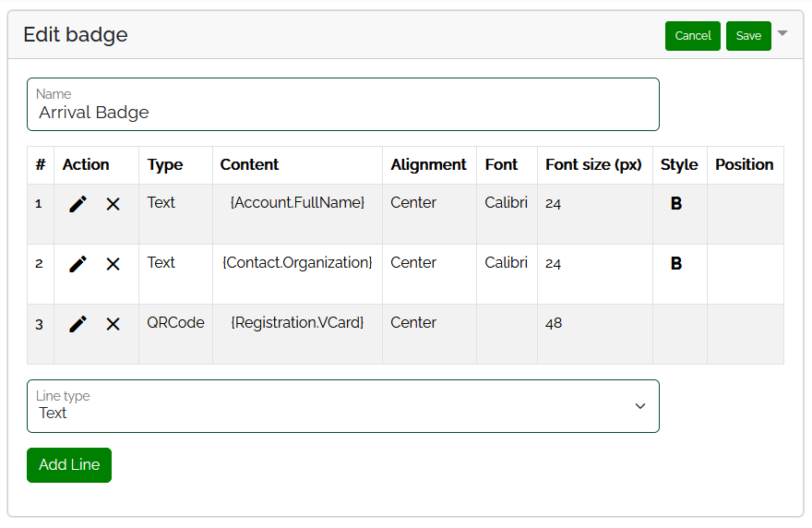The image size is (812, 528).
Task: Click the pencil icon for the Contact.Organization row
Action: coord(78,264)
